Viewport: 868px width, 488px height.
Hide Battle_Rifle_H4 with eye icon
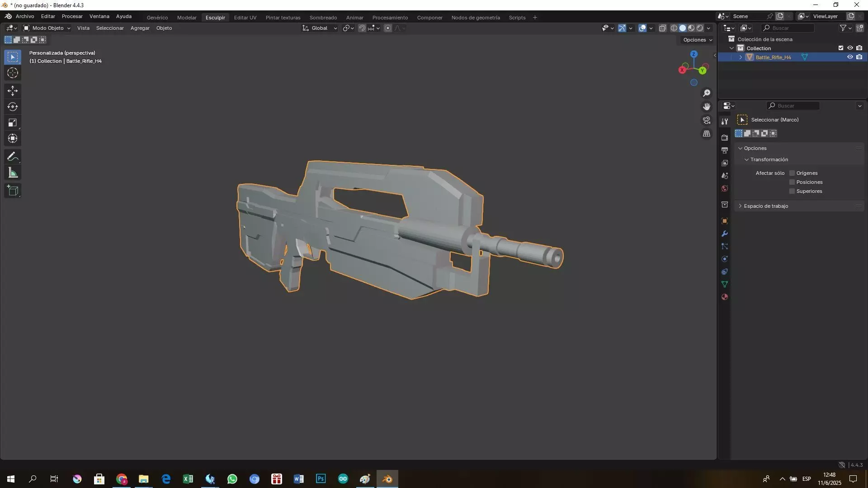tap(850, 57)
